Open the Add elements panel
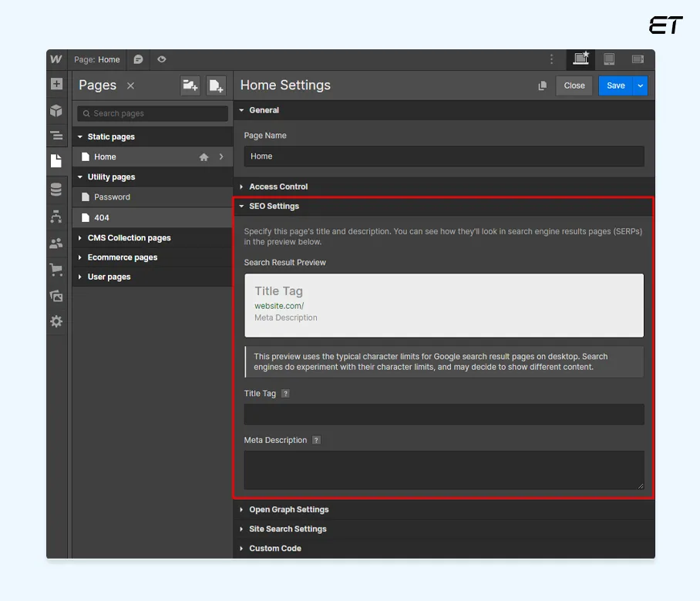700x601 pixels. point(56,84)
